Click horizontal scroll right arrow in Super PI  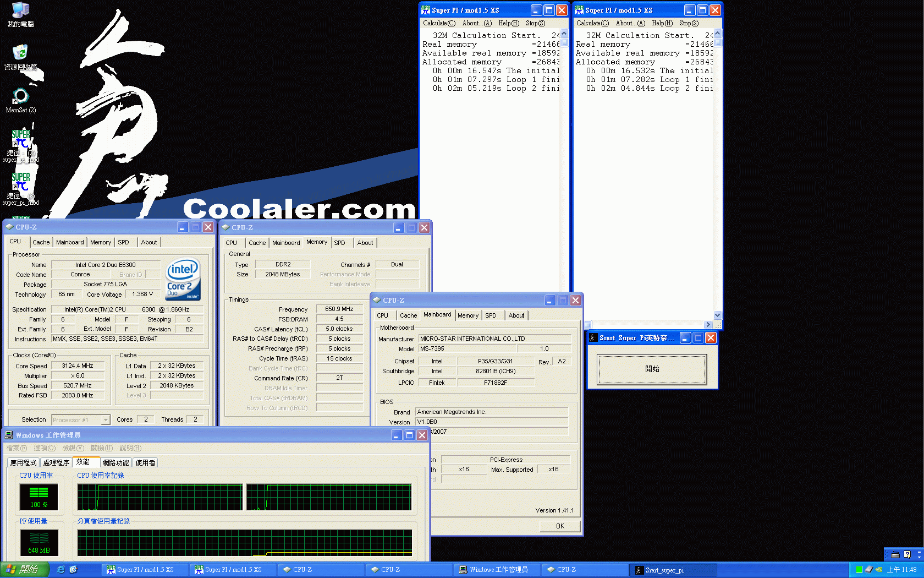(x=708, y=325)
